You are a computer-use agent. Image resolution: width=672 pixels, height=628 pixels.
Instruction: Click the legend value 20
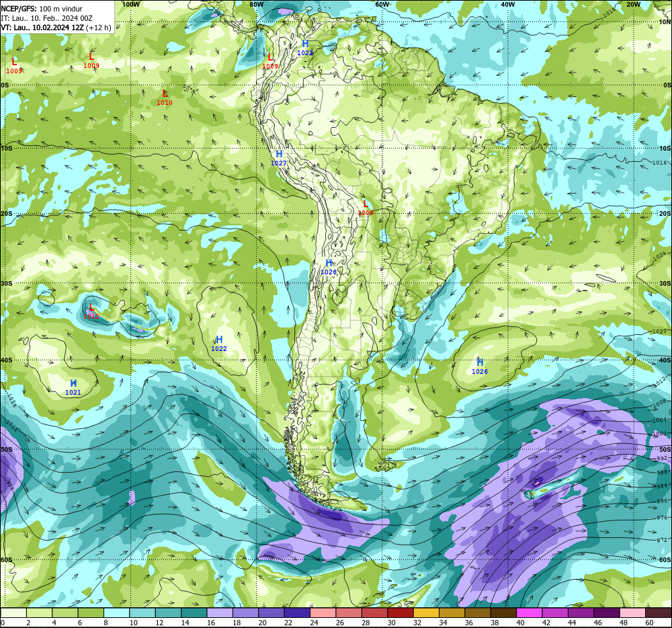point(263,623)
